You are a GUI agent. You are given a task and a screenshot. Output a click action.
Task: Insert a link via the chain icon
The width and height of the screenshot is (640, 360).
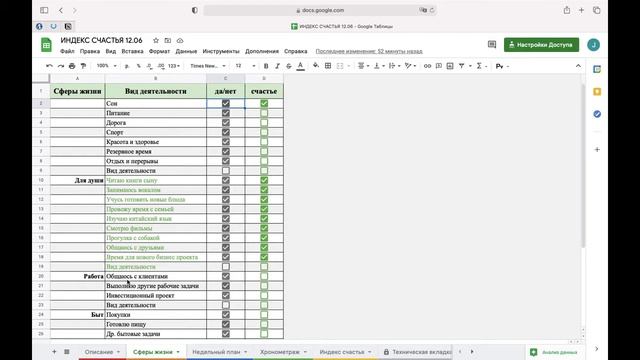427,66
